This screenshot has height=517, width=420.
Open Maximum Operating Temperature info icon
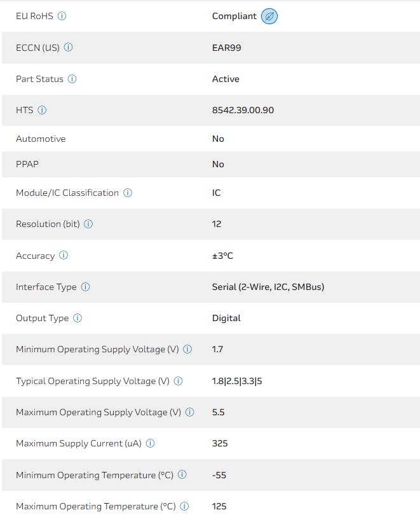(184, 506)
